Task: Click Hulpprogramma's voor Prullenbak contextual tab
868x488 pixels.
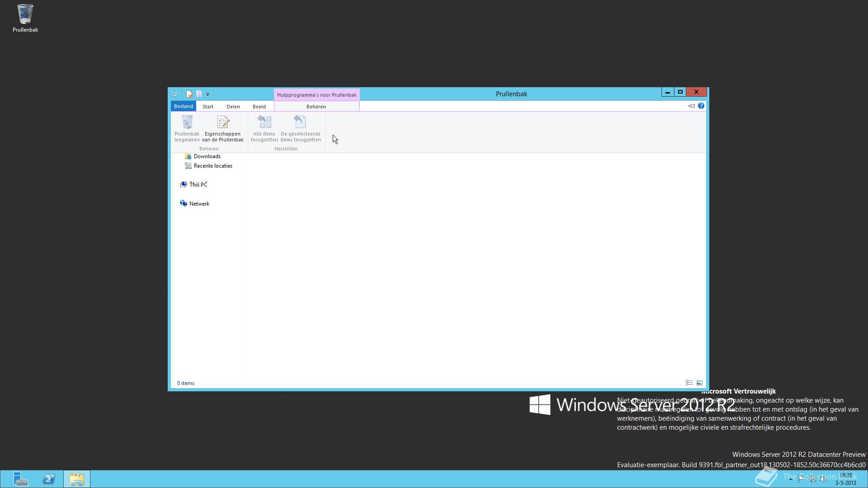Action: (x=316, y=95)
